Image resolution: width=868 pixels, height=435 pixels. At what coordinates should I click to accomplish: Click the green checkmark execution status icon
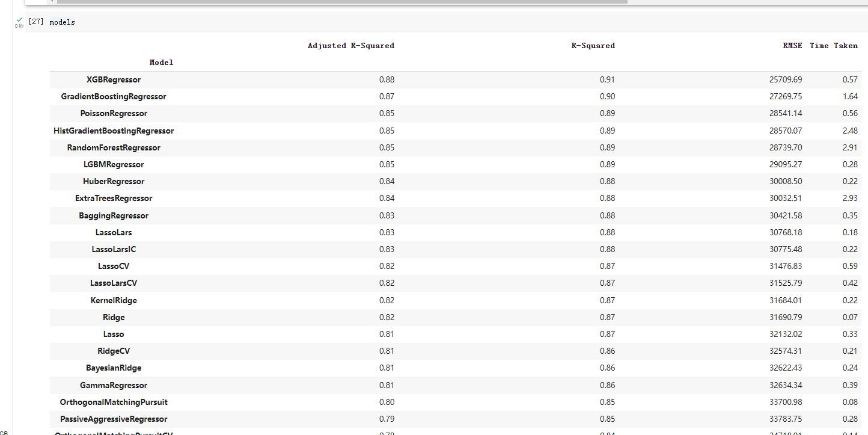click(x=19, y=20)
